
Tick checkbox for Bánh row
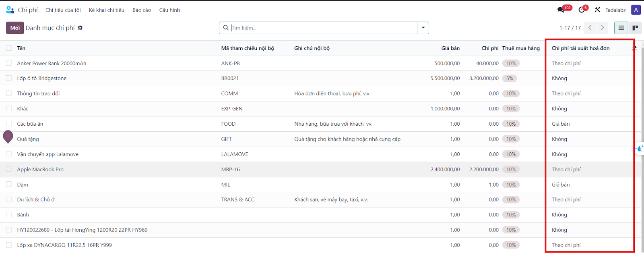pos(9,215)
